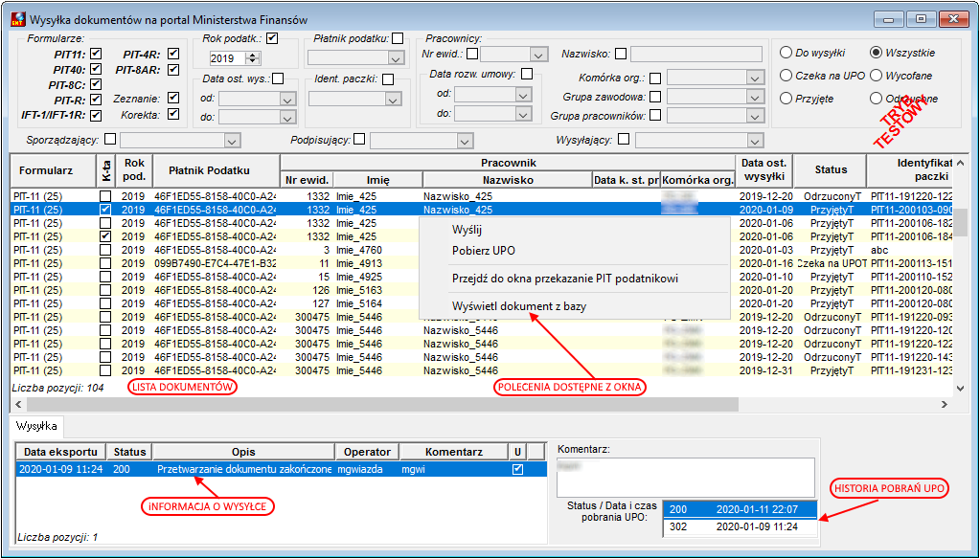Image resolution: width=980 pixels, height=559 pixels.
Task: Click the application icon in the title bar
Action: (19, 19)
